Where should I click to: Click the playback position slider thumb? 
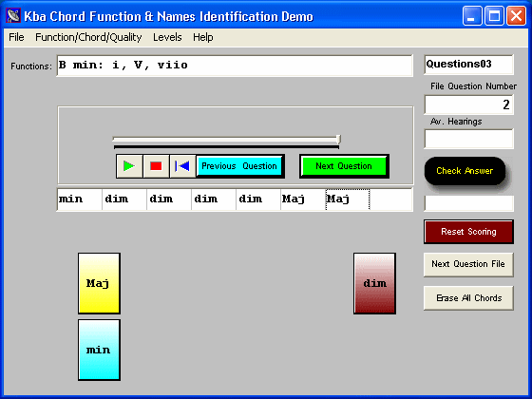(x=338, y=139)
